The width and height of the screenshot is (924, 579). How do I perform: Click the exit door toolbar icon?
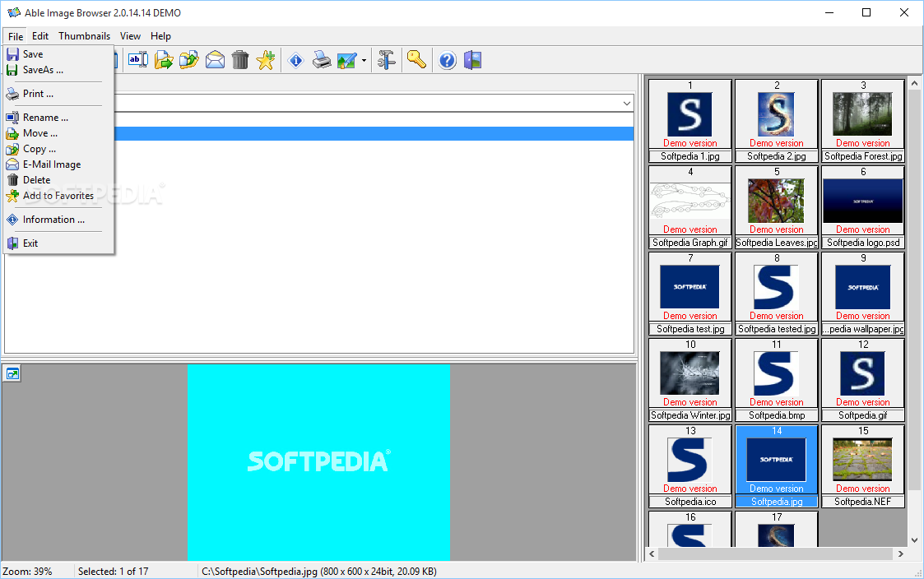coord(472,60)
